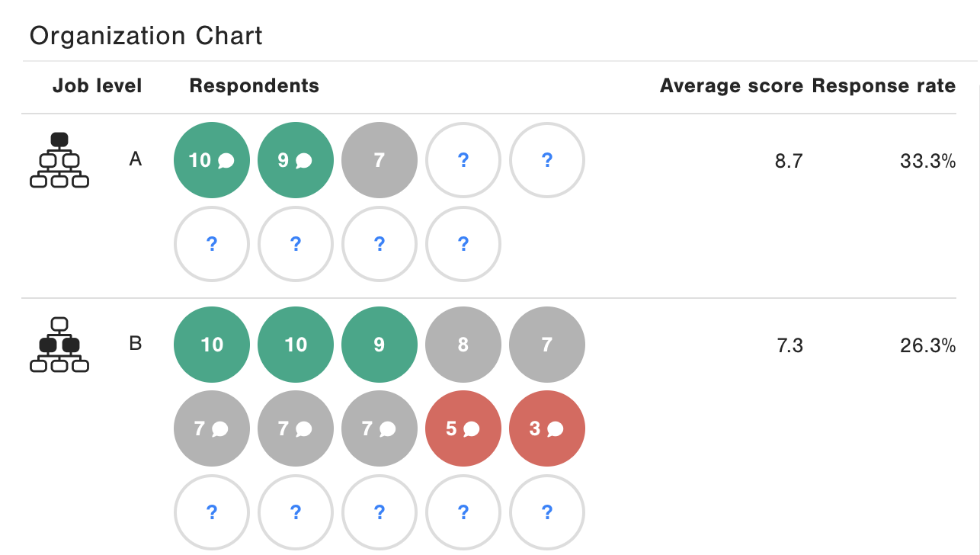This screenshot has width=980, height=555.
Task: Select the grey 8 respondent in level B
Action: [463, 345]
